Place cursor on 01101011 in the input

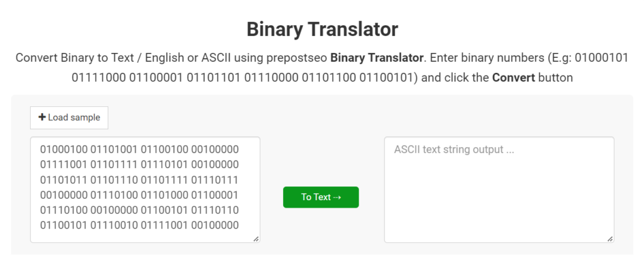63,180
